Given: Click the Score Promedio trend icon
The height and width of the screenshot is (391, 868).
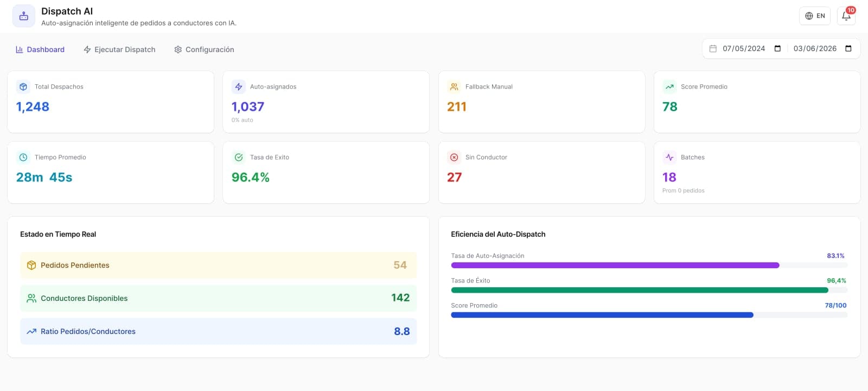Looking at the screenshot, I should (669, 86).
